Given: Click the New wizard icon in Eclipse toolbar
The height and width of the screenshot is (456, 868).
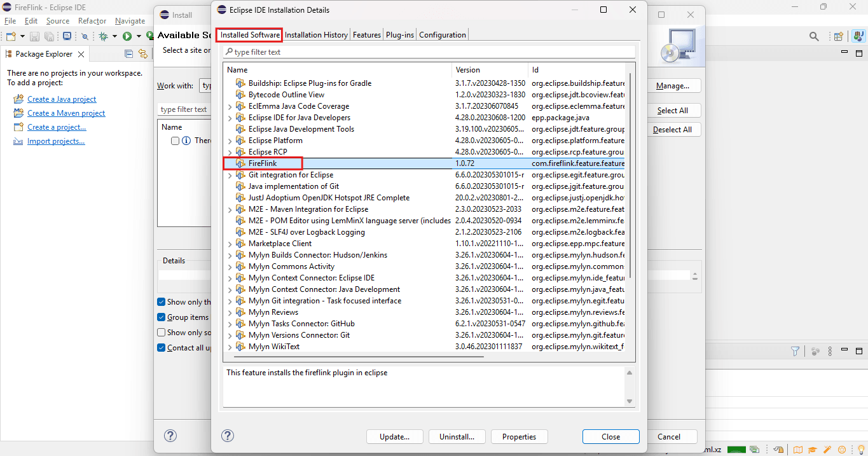Looking at the screenshot, I should click(x=11, y=37).
